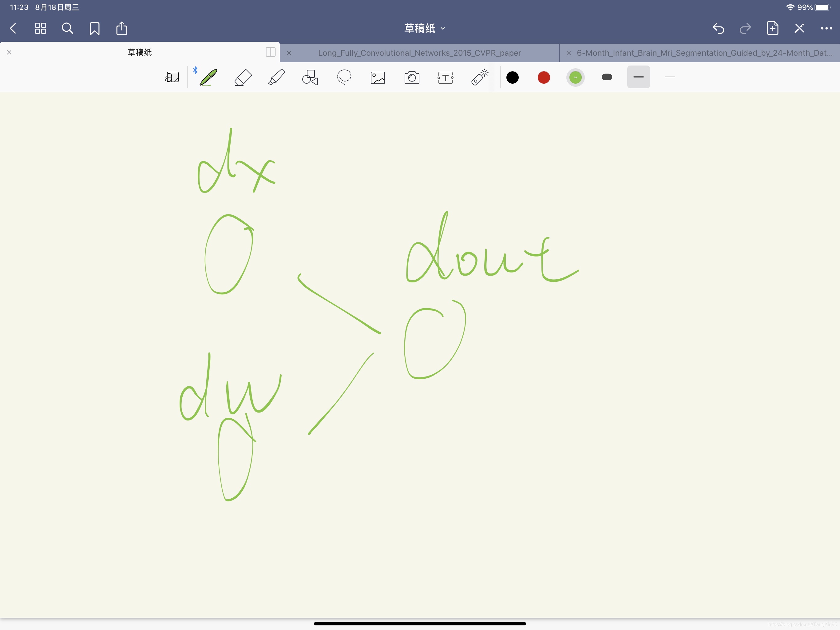Select the Eraser tool
The width and height of the screenshot is (840, 630).
click(243, 78)
